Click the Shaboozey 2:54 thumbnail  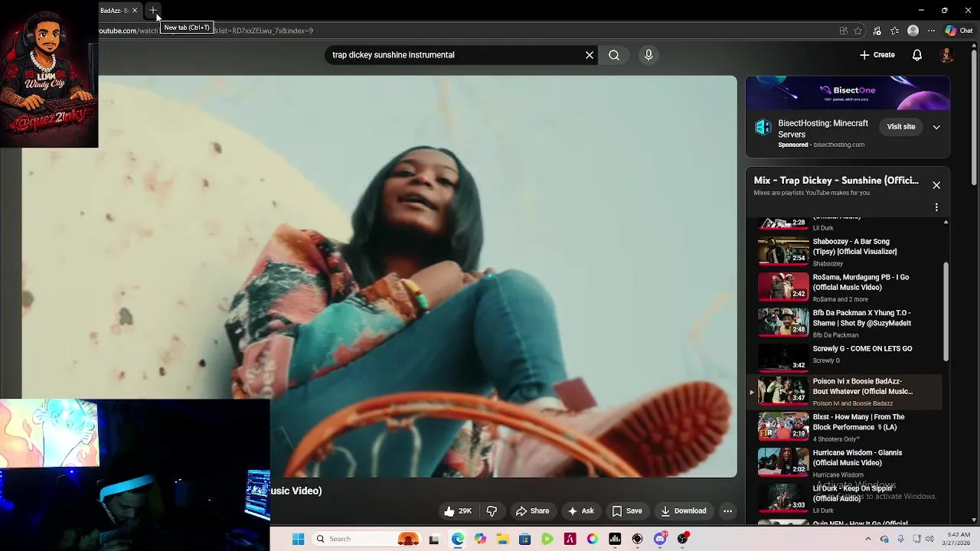tap(783, 250)
